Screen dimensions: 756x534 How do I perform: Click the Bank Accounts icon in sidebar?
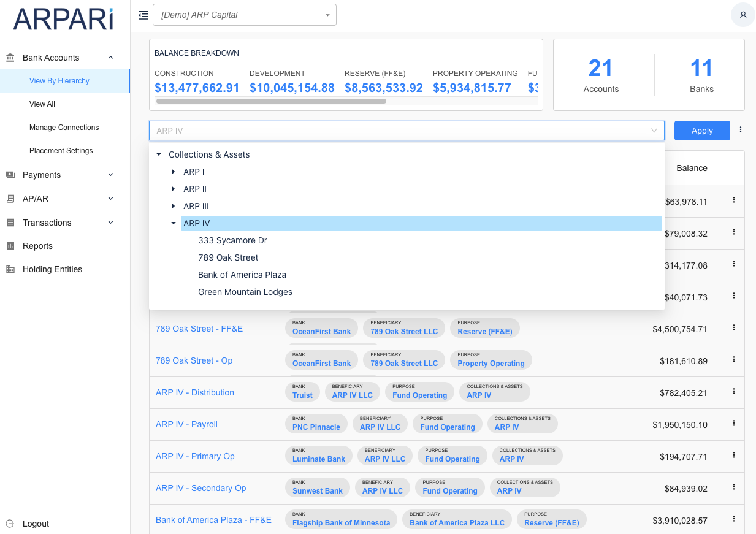[10, 58]
